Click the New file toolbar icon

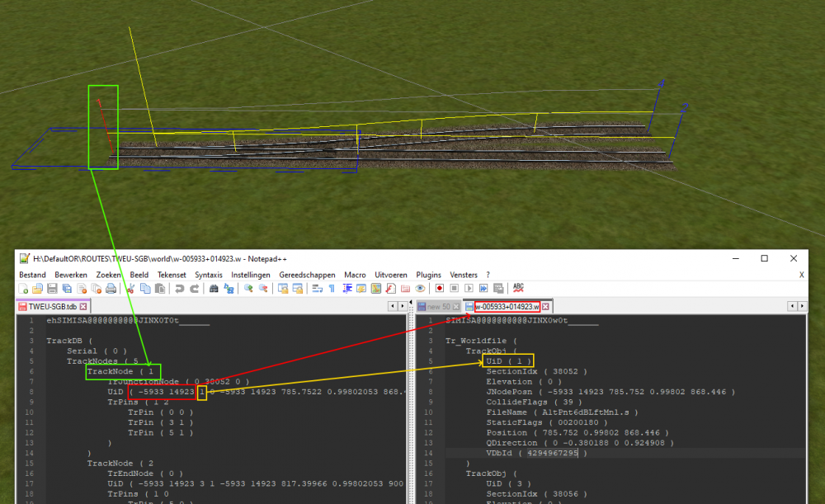click(x=24, y=289)
